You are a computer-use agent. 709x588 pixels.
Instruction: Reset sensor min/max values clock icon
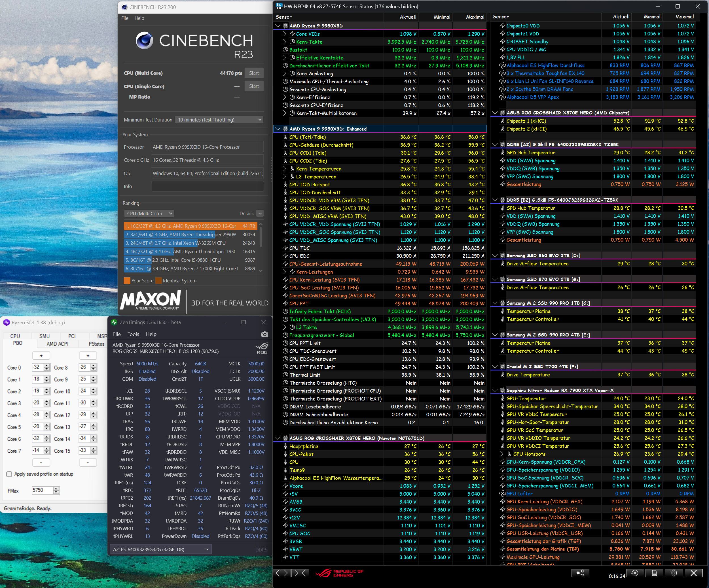tap(635, 573)
